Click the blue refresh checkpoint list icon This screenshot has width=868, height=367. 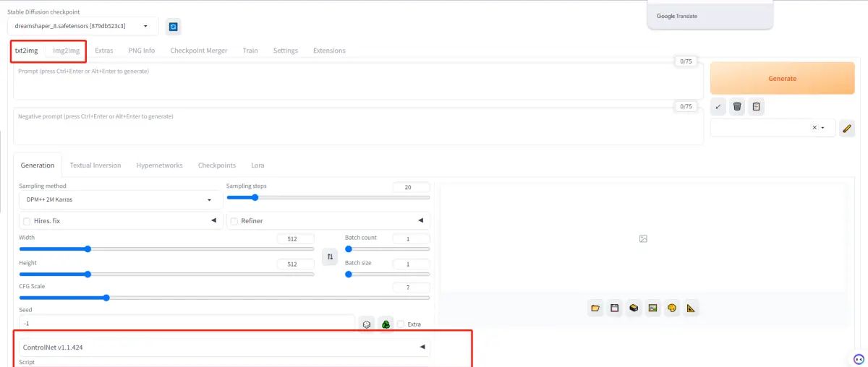click(x=173, y=27)
